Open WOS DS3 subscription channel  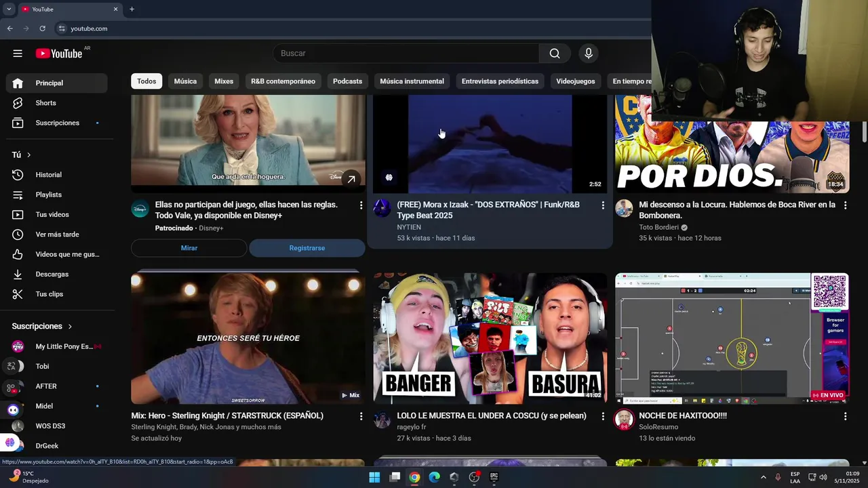pyautogui.click(x=57, y=426)
